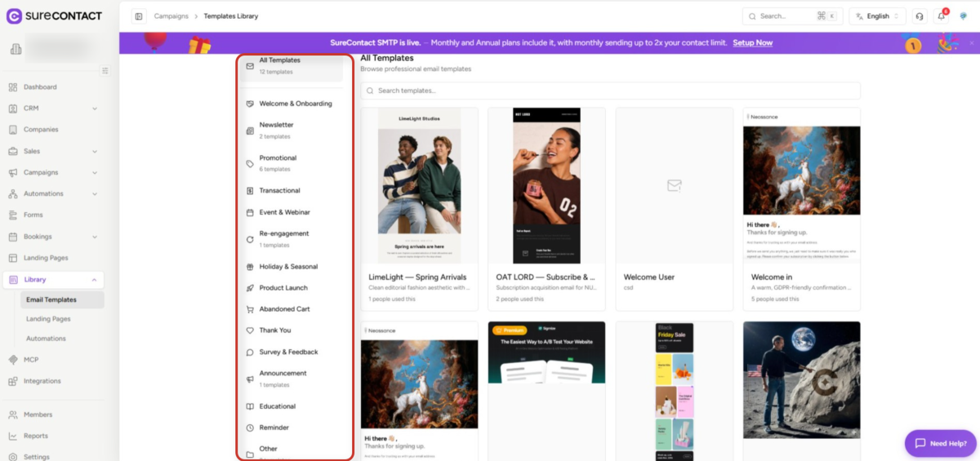The height and width of the screenshot is (461, 980).
Task: Click the Integrations icon in sidebar
Action: (x=12, y=381)
